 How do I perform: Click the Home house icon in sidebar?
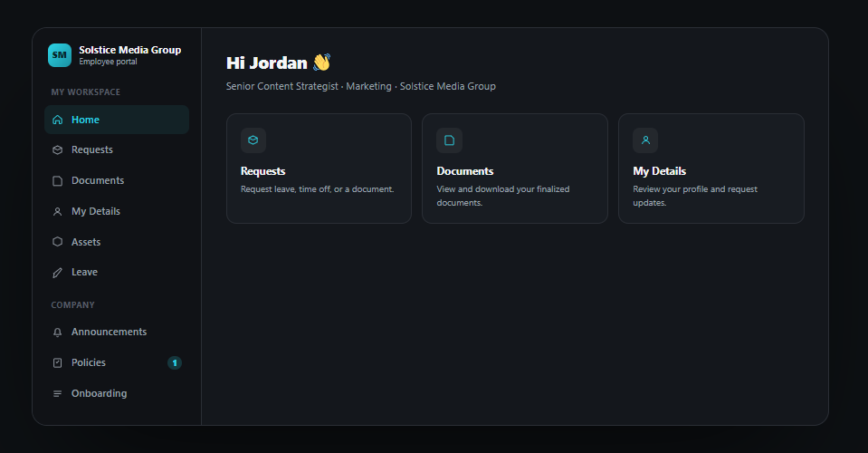[x=58, y=120]
